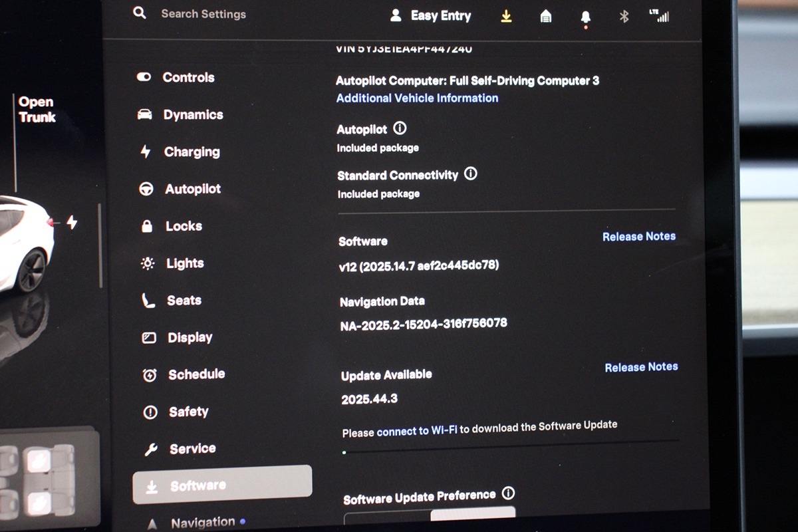Tap connect to Wi-Fi link
Viewport: 798px width, 532px height.
coord(417,431)
